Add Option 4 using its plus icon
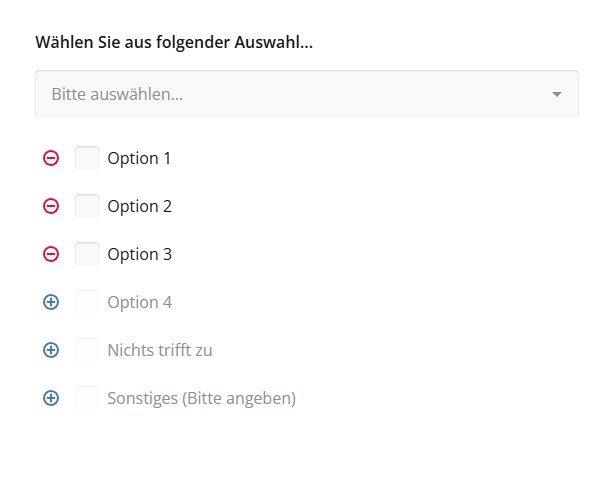This screenshot has width=605, height=478. tap(51, 302)
